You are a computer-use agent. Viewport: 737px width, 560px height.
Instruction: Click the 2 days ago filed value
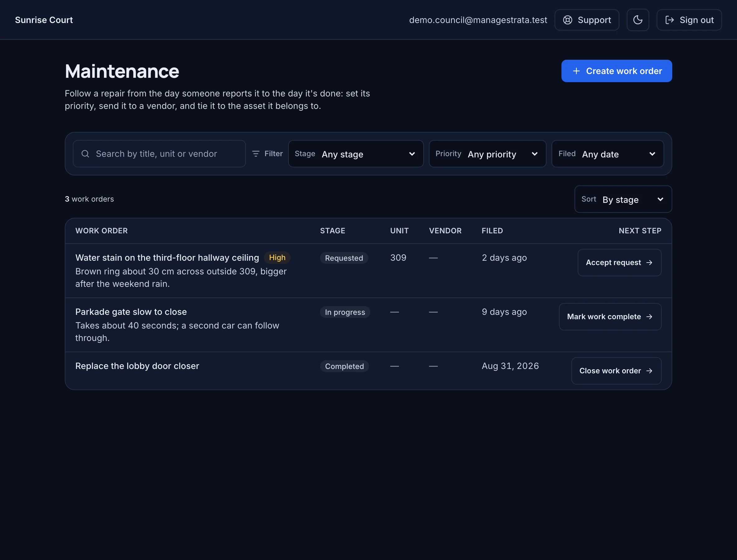504,258
